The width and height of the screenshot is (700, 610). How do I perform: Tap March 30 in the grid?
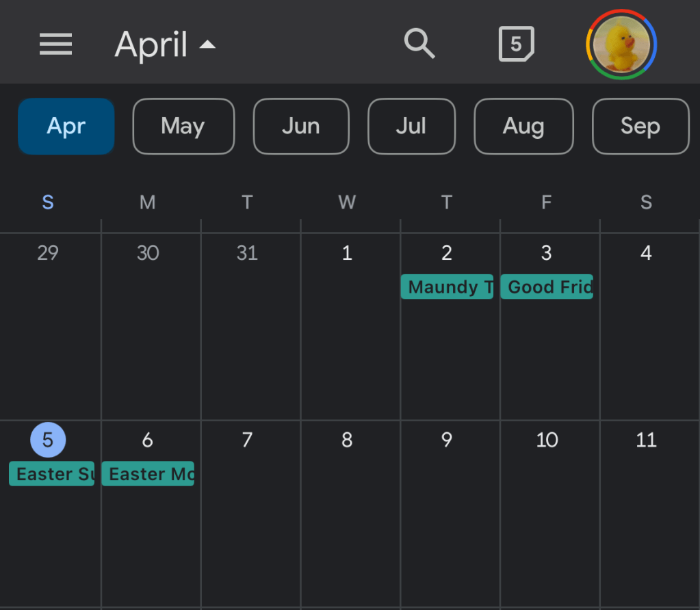[x=148, y=254]
